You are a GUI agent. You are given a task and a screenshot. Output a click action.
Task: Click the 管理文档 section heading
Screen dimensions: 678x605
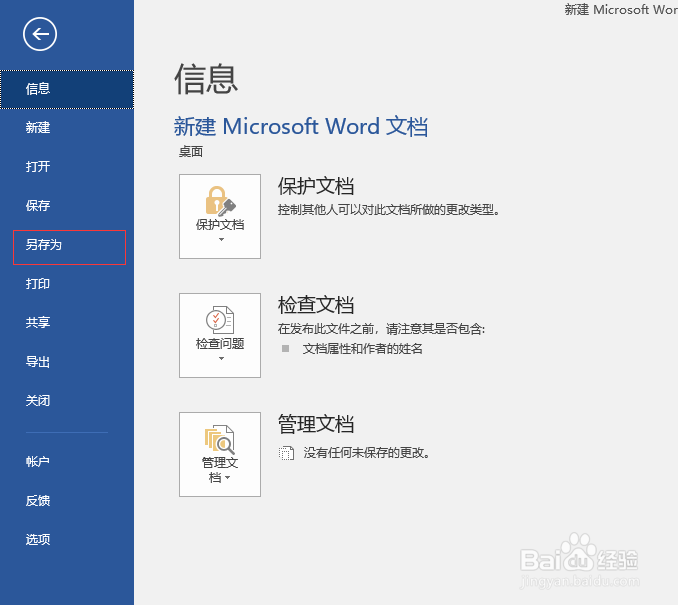tap(316, 424)
